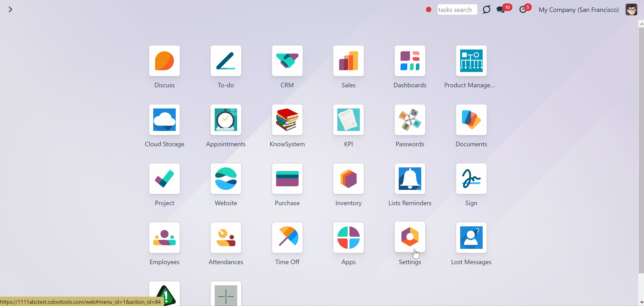
Task: Click the scrollbar up arrow
Action: click(x=641, y=24)
